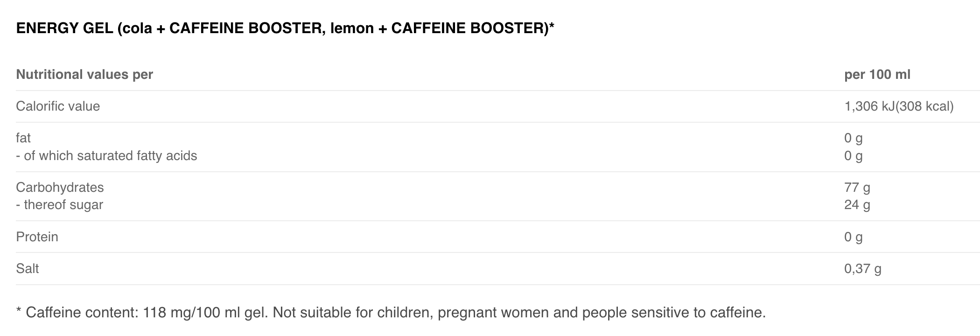Screen dimensions: 980x336
Task: Click the 77 g carbohydrates value
Action: point(857,188)
